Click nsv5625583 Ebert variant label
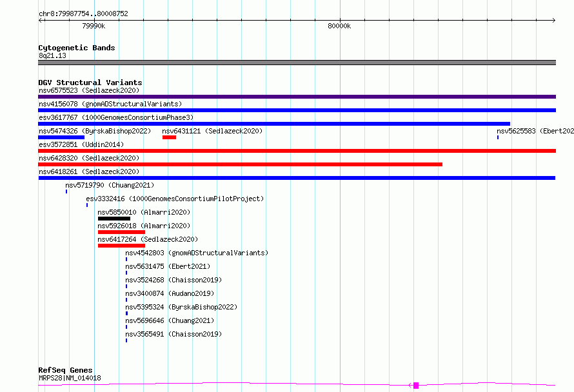The image size is (574, 392). [x=535, y=131]
